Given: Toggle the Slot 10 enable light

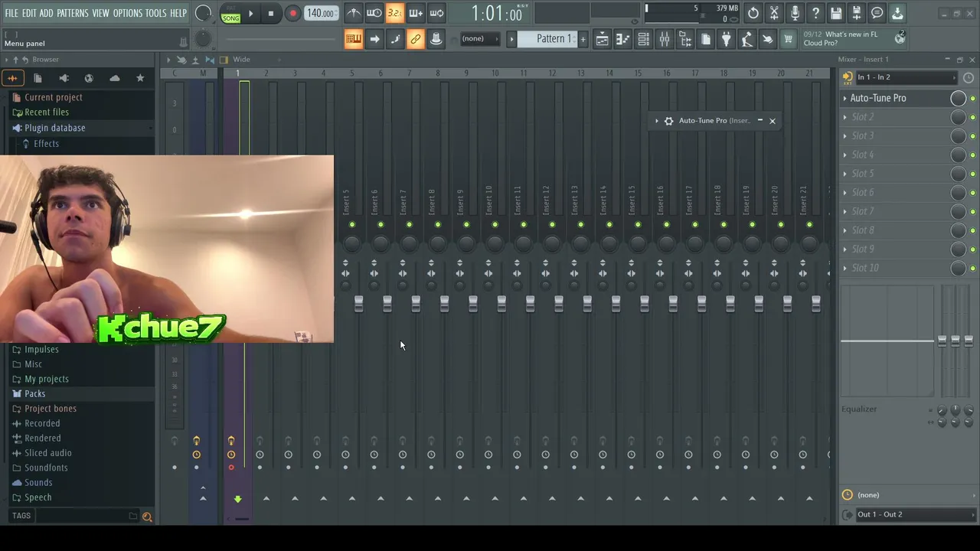Looking at the screenshot, I should (973, 269).
